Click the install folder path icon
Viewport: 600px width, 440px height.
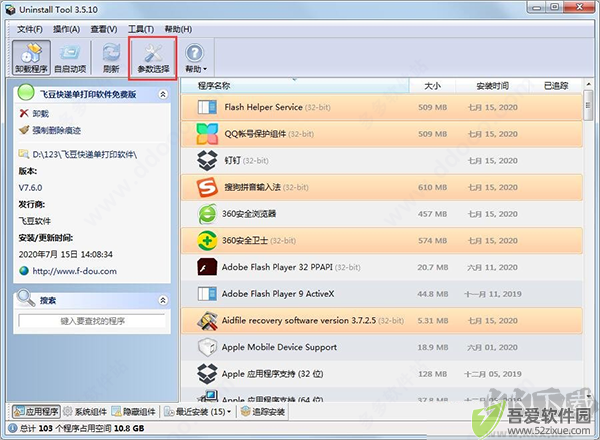point(24,154)
